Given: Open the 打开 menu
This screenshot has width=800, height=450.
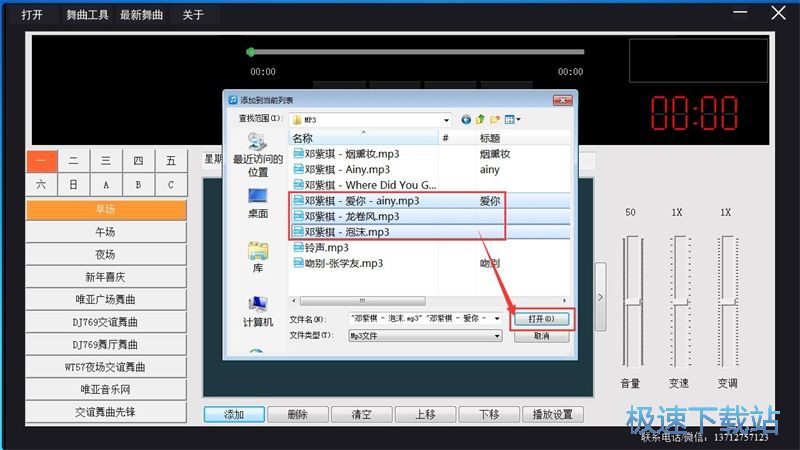Looking at the screenshot, I should point(32,15).
